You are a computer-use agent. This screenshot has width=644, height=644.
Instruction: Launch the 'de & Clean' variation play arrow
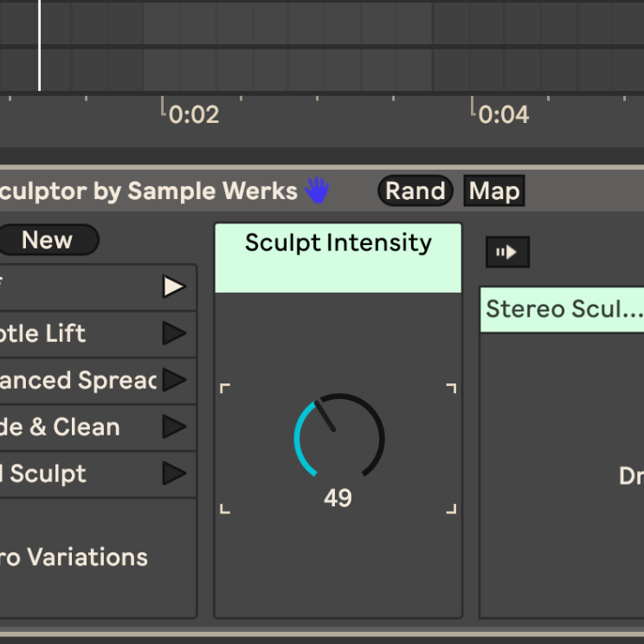click(174, 427)
